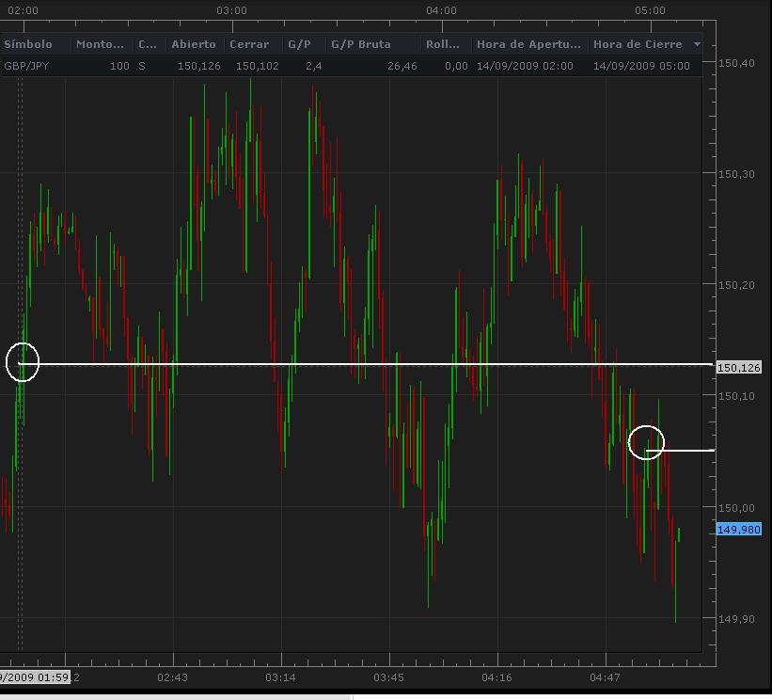Click the blue 149,980 current price label
Image resolution: width=772 pixels, height=700 pixels.
coord(739,530)
